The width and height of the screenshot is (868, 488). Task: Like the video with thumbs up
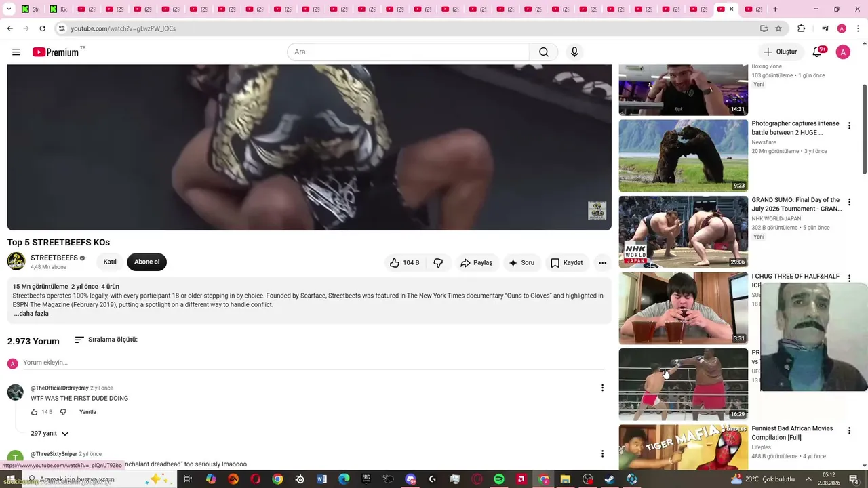coord(404,263)
